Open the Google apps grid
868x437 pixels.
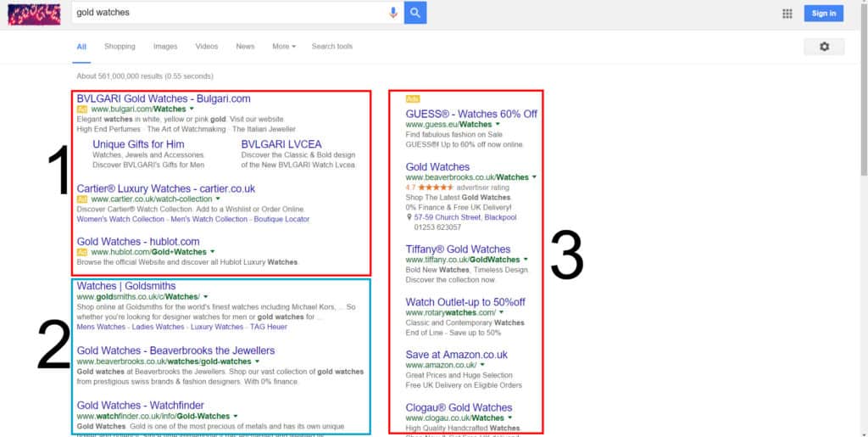point(787,14)
